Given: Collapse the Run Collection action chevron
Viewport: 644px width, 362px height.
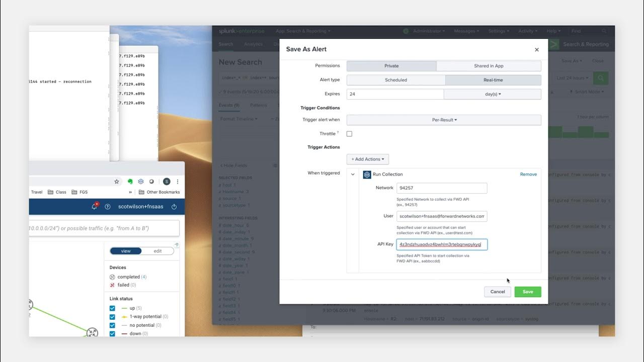Looking at the screenshot, I should pos(353,174).
